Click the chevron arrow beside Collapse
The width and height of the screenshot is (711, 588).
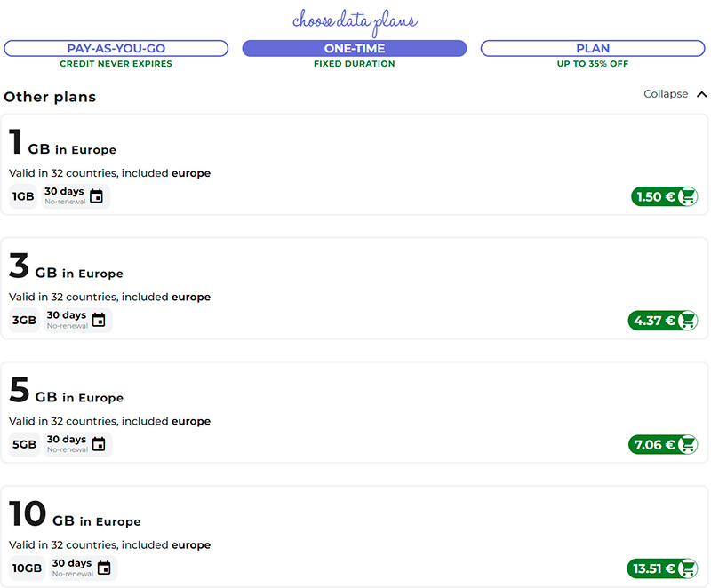(701, 94)
